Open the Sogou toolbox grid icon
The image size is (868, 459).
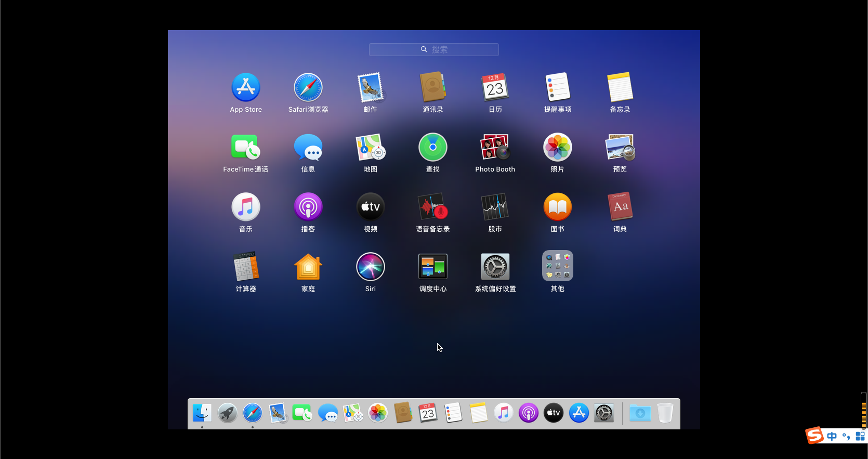tap(860, 437)
